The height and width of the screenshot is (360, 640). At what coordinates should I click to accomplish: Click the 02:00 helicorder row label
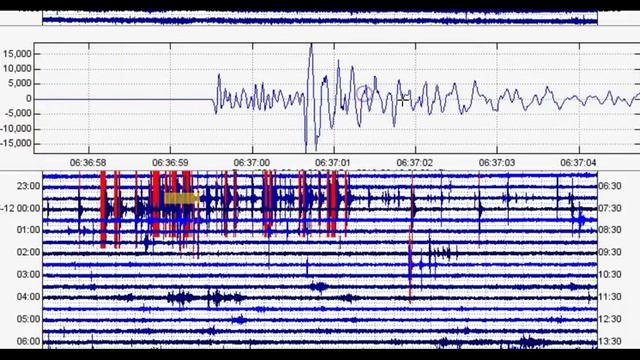(29, 252)
